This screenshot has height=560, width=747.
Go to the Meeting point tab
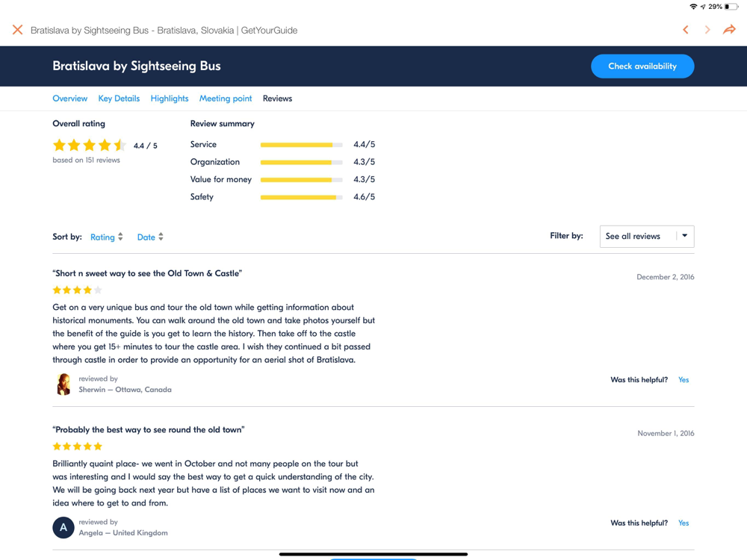[x=226, y=99]
